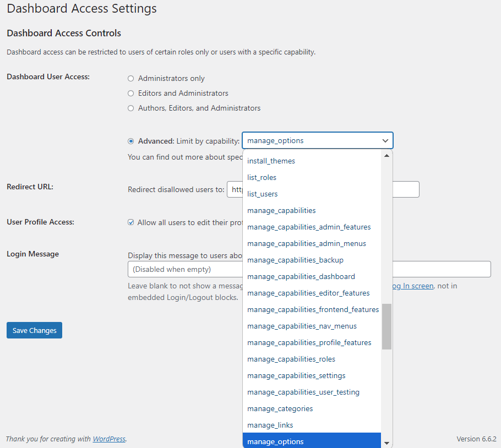Image resolution: width=501 pixels, height=448 pixels.
Task: Select the "Advanced: Limit by capability" option
Action: click(x=130, y=141)
